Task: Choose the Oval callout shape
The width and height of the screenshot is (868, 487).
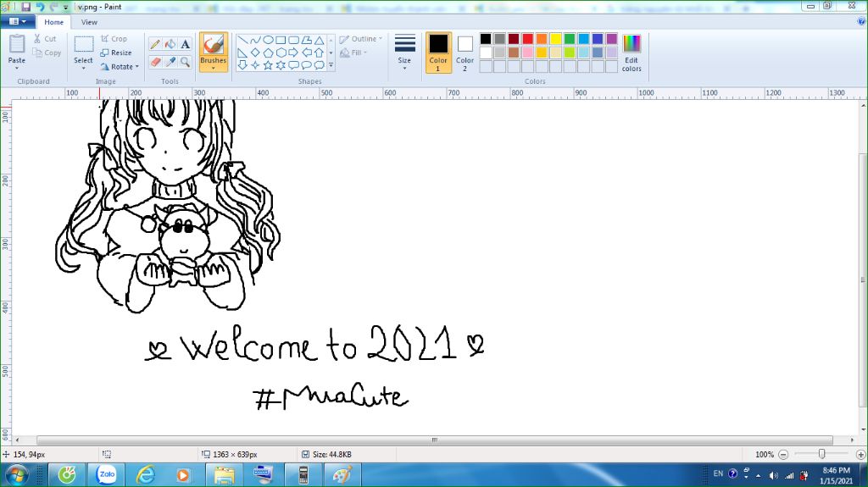Action: (x=306, y=65)
